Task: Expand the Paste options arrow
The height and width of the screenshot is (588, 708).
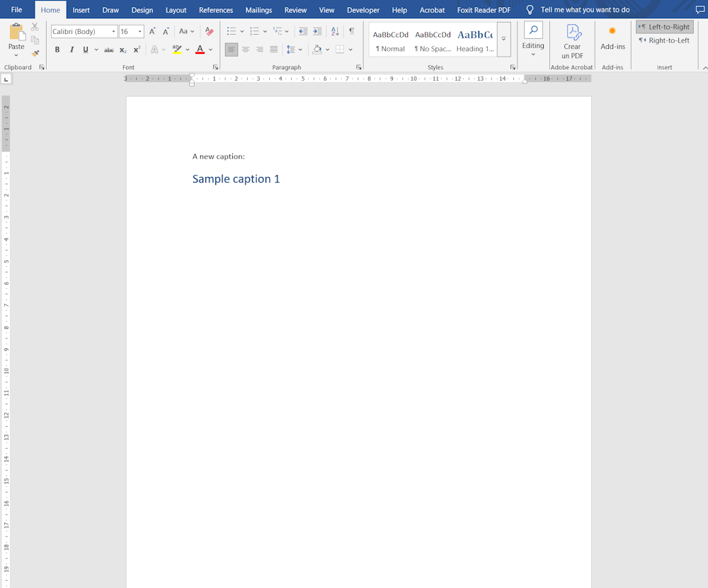Action: [16, 55]
